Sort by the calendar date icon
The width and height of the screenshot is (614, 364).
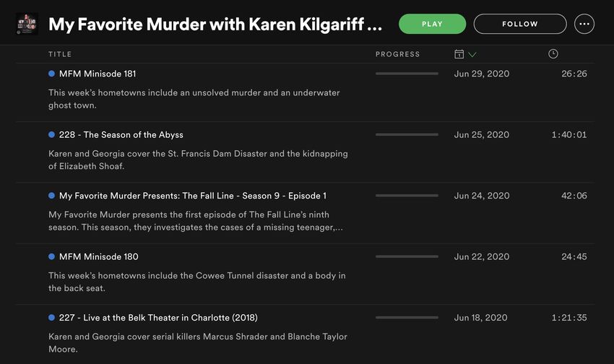(x=459, y=54)
